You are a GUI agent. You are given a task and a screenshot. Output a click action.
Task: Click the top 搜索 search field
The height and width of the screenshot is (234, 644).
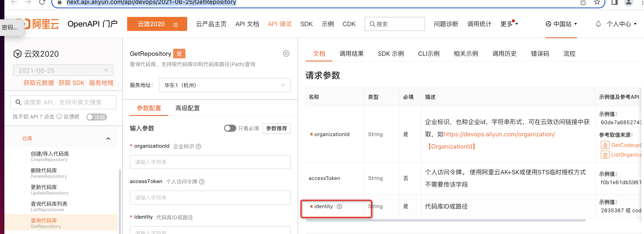(x=395, y=24)
